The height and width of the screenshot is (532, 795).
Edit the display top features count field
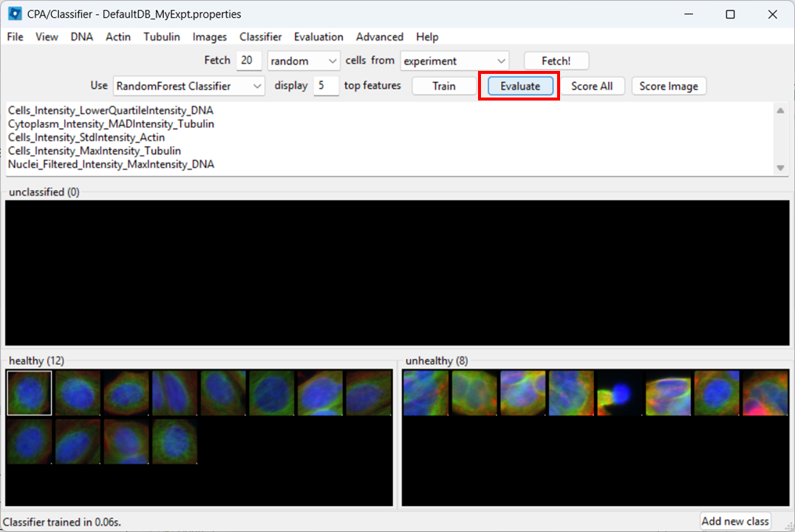[326, 86]
